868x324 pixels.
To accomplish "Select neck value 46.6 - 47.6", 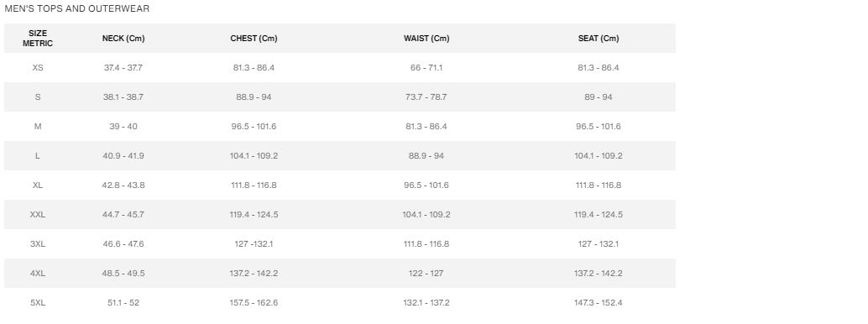I will (x=123, y=243).
